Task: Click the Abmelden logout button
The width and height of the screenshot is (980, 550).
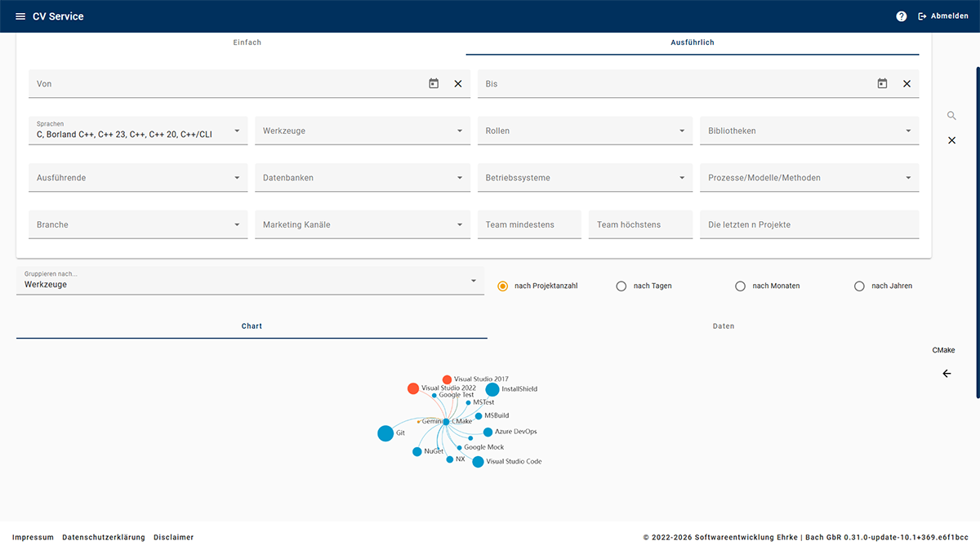Action: pos(943,16)
